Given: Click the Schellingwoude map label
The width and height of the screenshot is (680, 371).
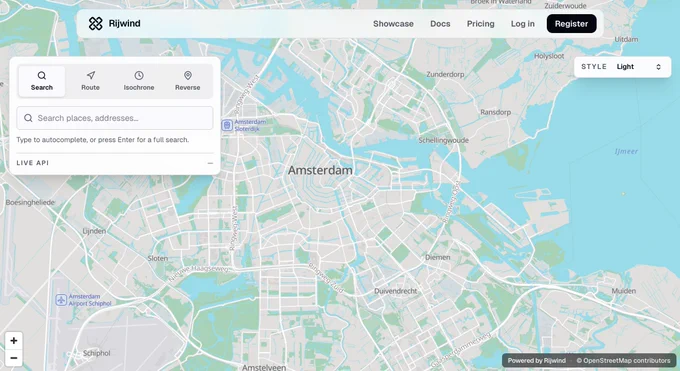Looking at the screenshot, I should tap(443, 141).
